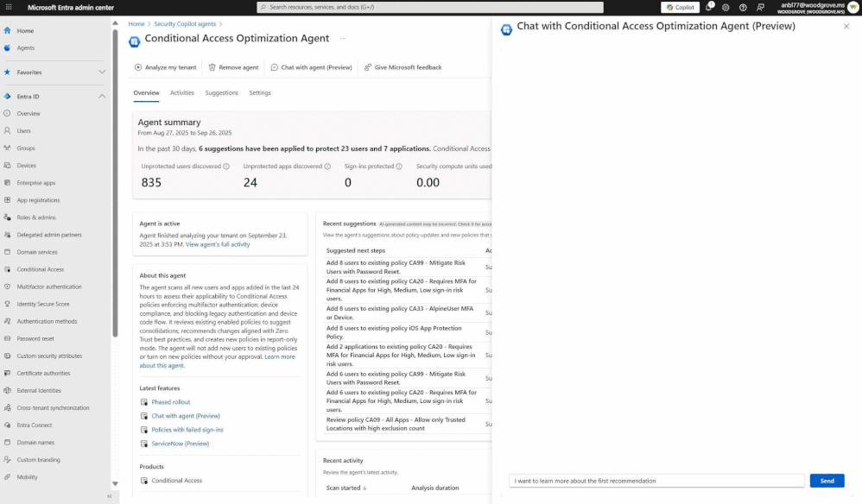Switch to the Settings tab

(260, 93)
